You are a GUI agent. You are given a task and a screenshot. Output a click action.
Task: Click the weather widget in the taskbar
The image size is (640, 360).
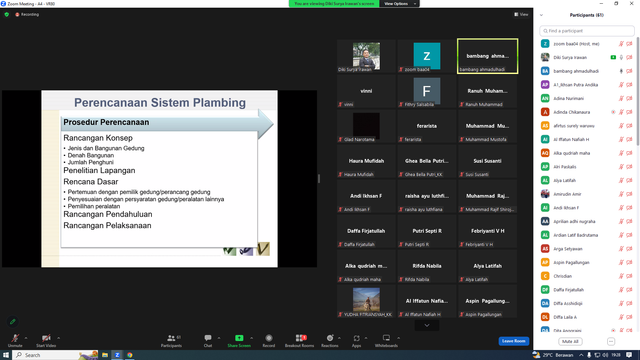click(x=553, y=355)
